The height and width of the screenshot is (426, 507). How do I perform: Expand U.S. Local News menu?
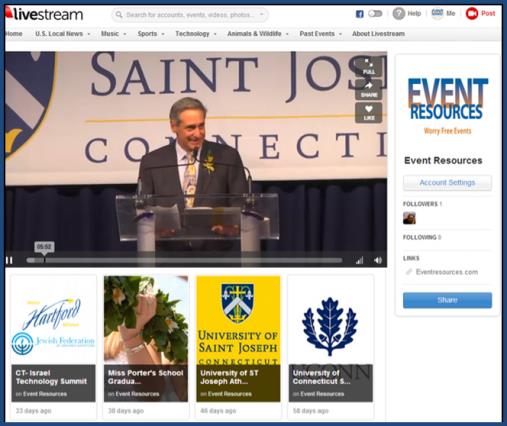(62, 34)
